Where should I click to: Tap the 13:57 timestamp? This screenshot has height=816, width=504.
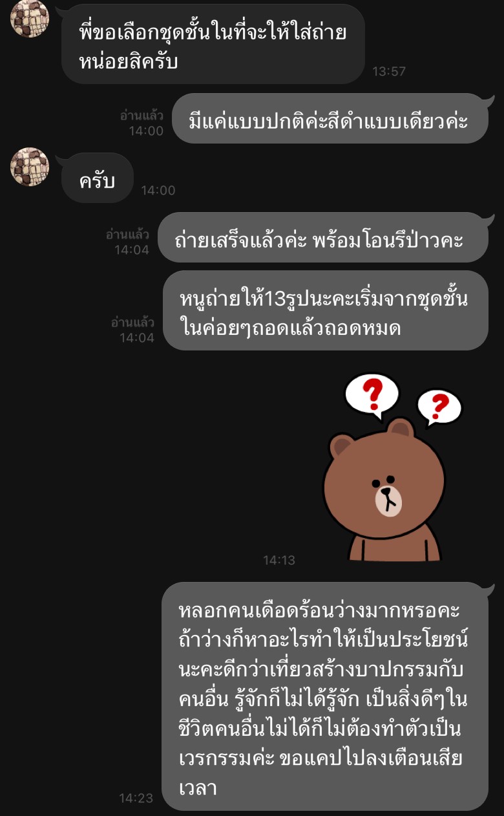point(389,71)
